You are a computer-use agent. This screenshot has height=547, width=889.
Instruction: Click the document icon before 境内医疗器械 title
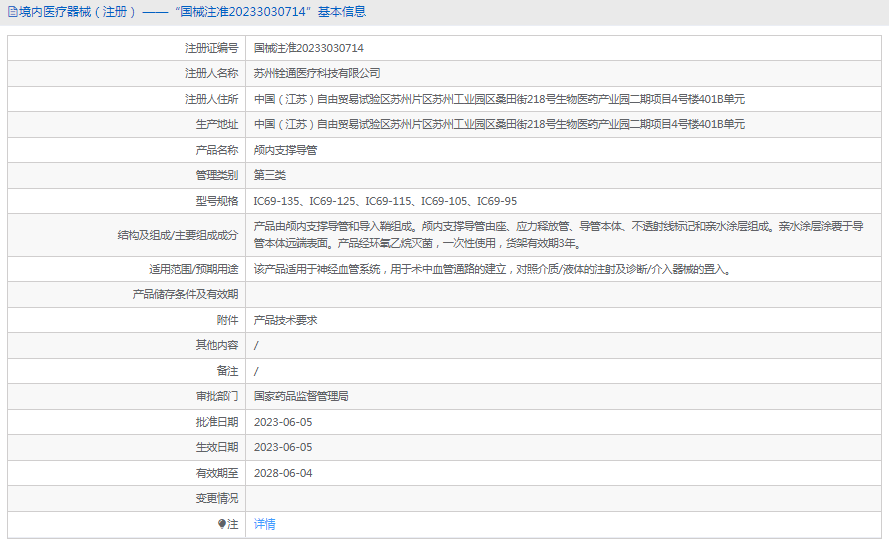[x=12, y=12]
